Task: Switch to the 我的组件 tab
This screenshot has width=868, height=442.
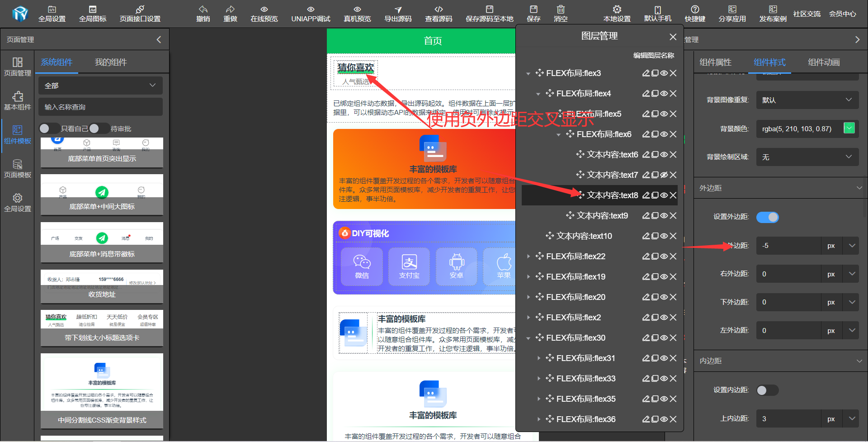Action: [x=111, y=62]
